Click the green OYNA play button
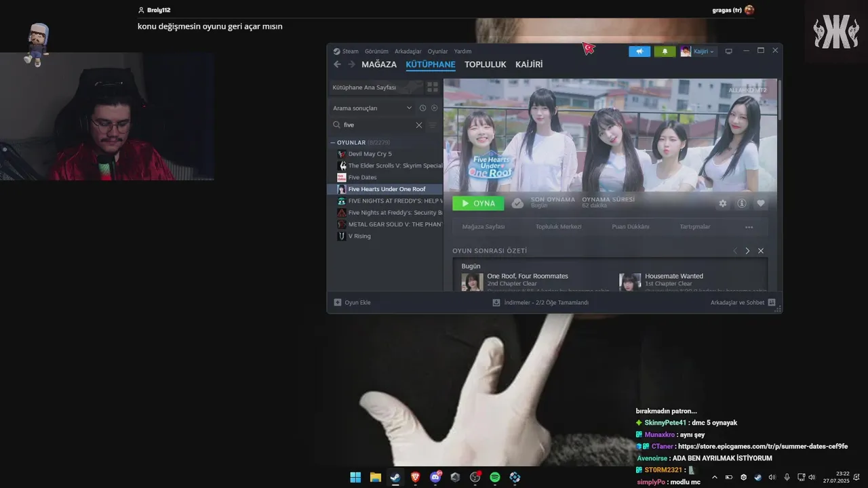 [x=478, y=203]
